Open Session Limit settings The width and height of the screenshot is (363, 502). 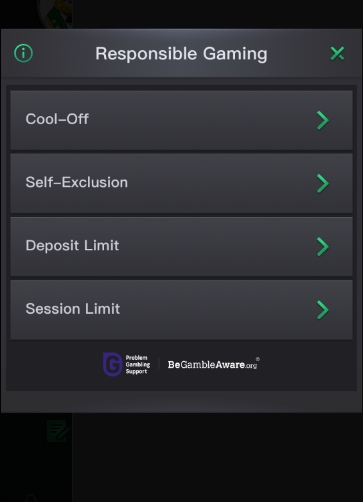[181, 310]
